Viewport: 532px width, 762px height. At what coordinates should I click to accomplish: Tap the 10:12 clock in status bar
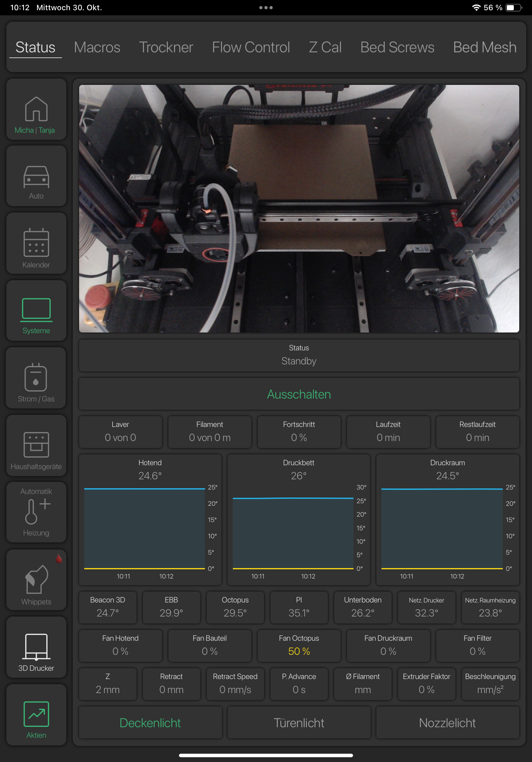pyautogui.click(x=20, y=8)
